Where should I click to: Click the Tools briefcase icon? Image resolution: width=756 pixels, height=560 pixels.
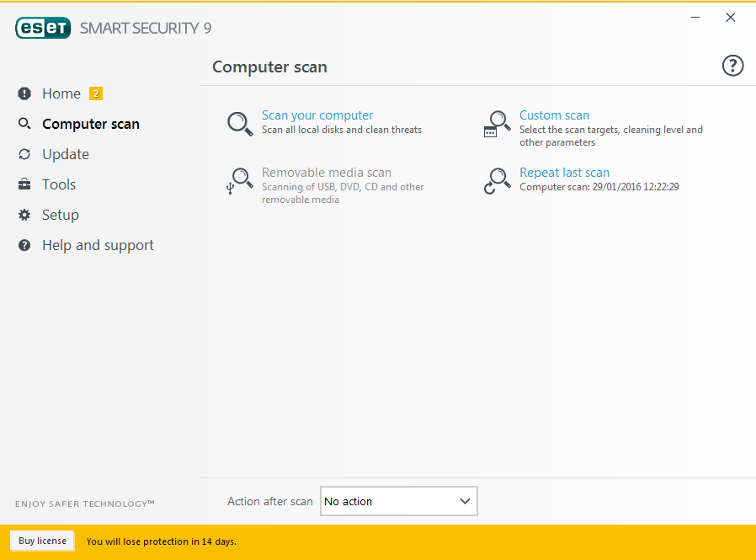[24, 184]
